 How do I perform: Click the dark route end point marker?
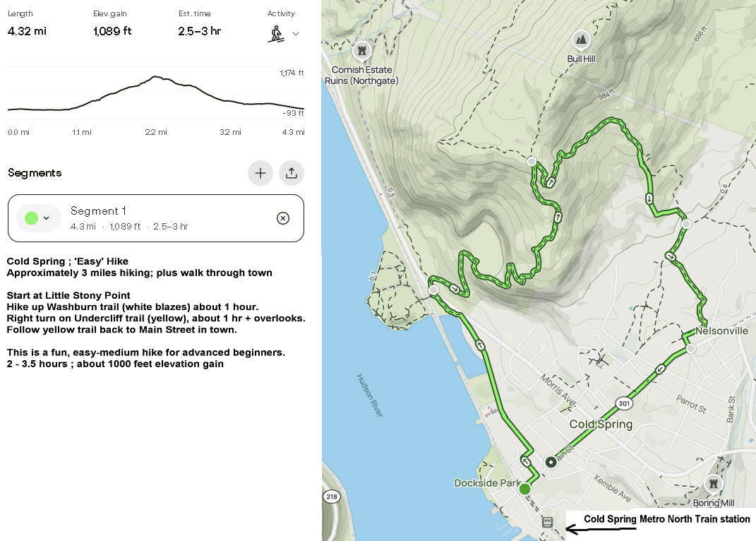(551, 463)
